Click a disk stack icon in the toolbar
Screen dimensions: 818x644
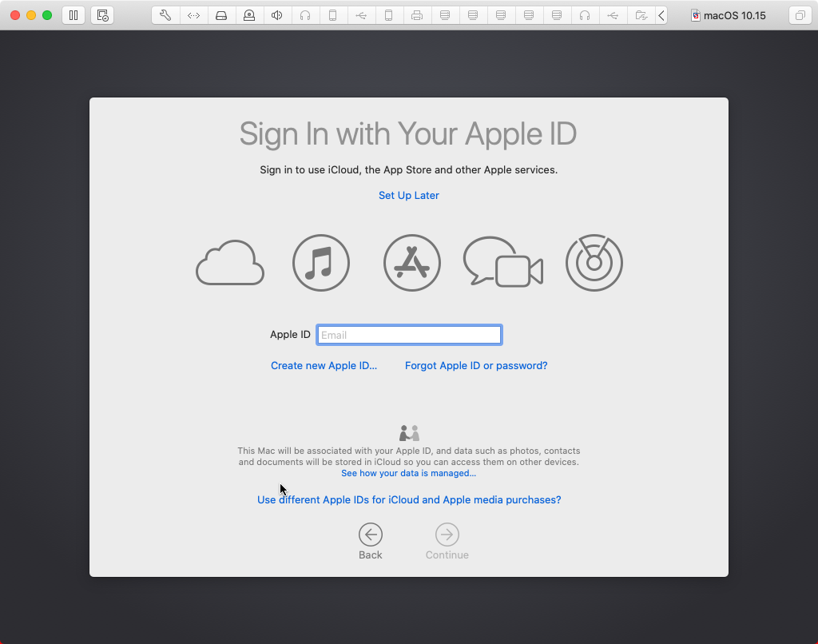click(x=473, y=14)
